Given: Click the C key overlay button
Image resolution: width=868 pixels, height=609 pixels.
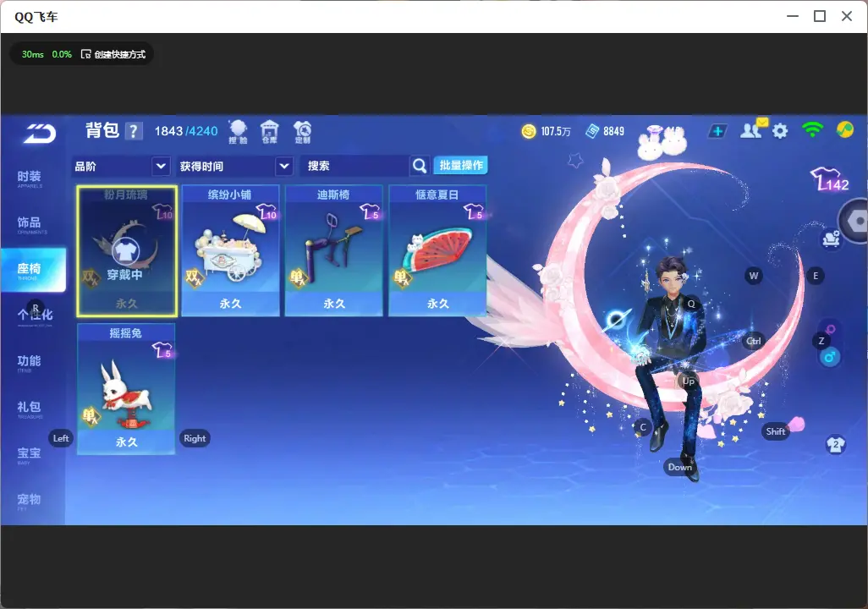Looking at the screenshot, I should click(x=643, y=427).
